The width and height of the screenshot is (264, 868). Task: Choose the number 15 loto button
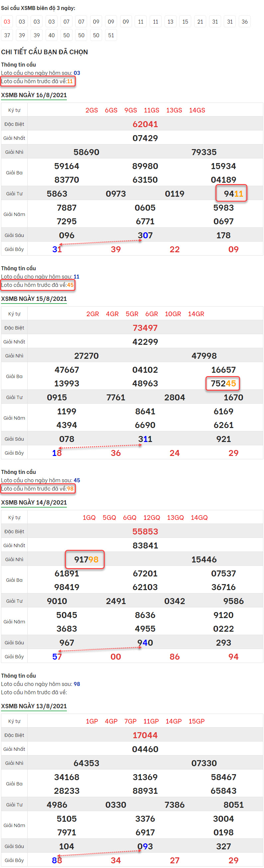[185, 22]
